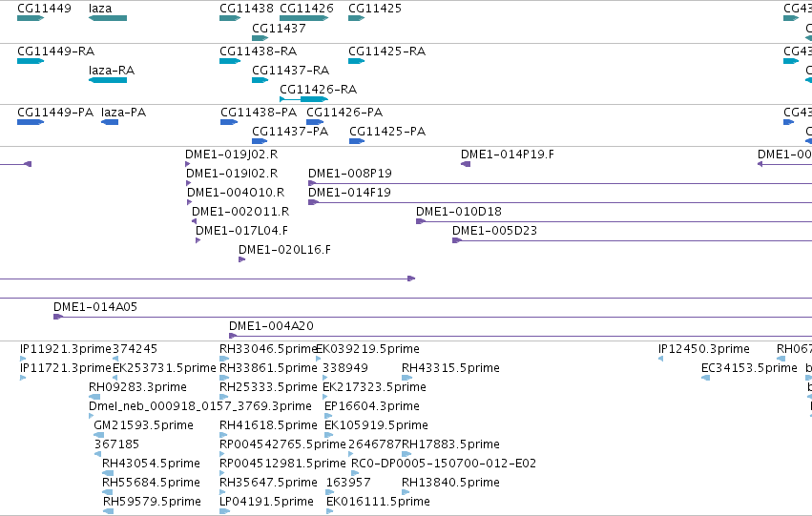Select the CG11437-PA protein feature

click(x=260, y=141)
